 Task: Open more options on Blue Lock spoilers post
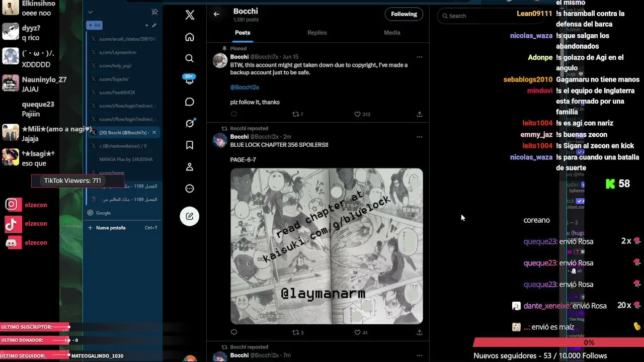tap(419, 137)
